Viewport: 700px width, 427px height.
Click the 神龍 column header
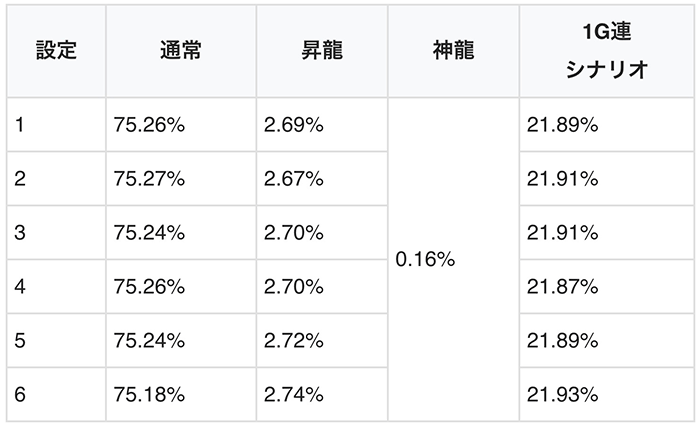(452, 50)
